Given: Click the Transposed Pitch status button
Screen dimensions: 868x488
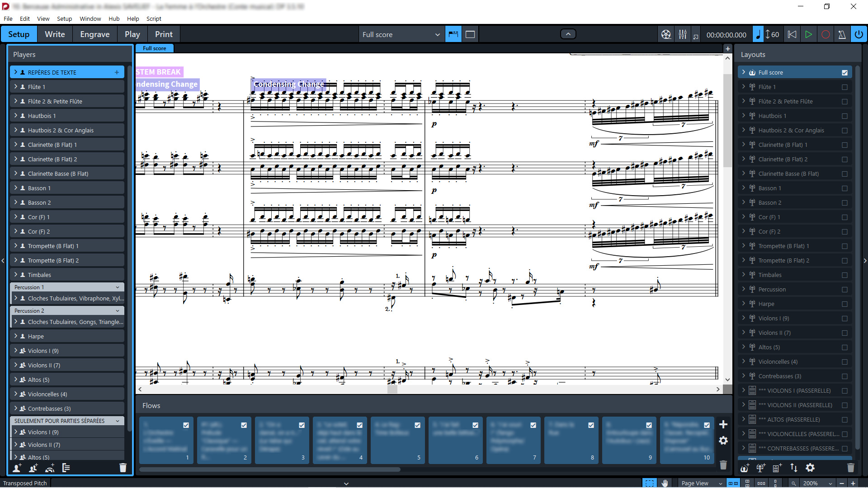Looking at the screenshot, I should coord(25,483).
